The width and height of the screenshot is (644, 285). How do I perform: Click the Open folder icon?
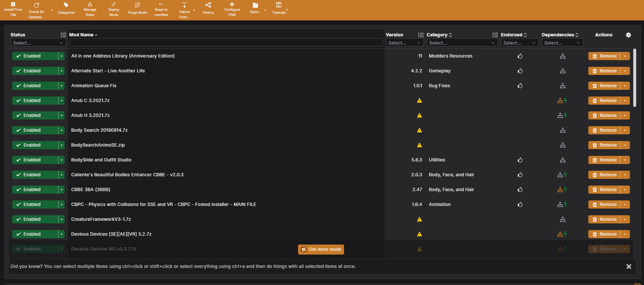pyautogui.click(x=255, y=5)
